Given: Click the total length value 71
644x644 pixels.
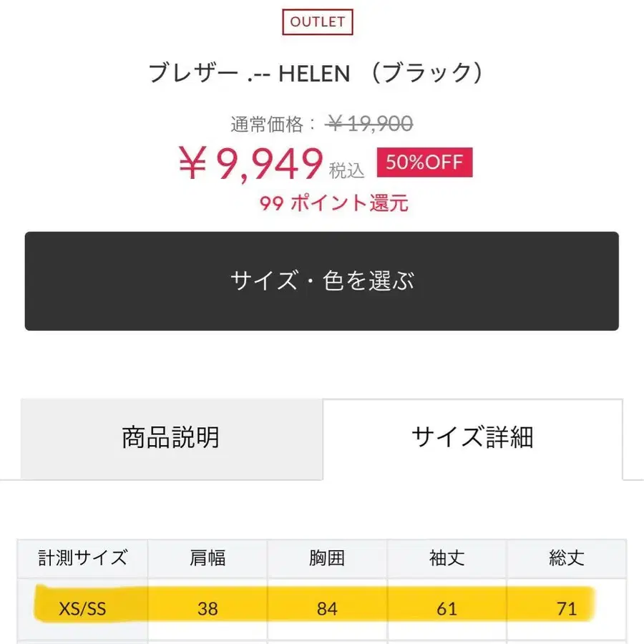Looking at the screenshot, I should [x=566, y=608].
